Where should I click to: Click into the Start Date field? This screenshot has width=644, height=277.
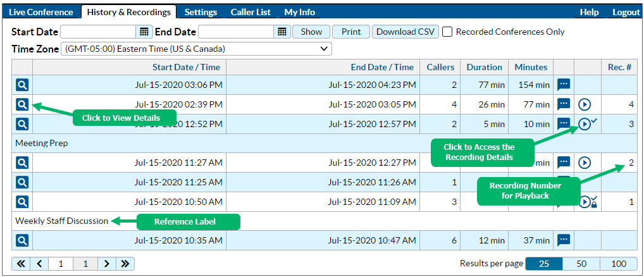(98, 32)
